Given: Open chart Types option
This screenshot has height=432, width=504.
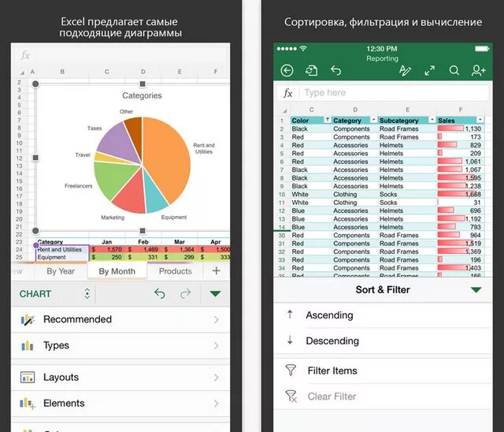Looking at the screenshot, I should (120, 345).
